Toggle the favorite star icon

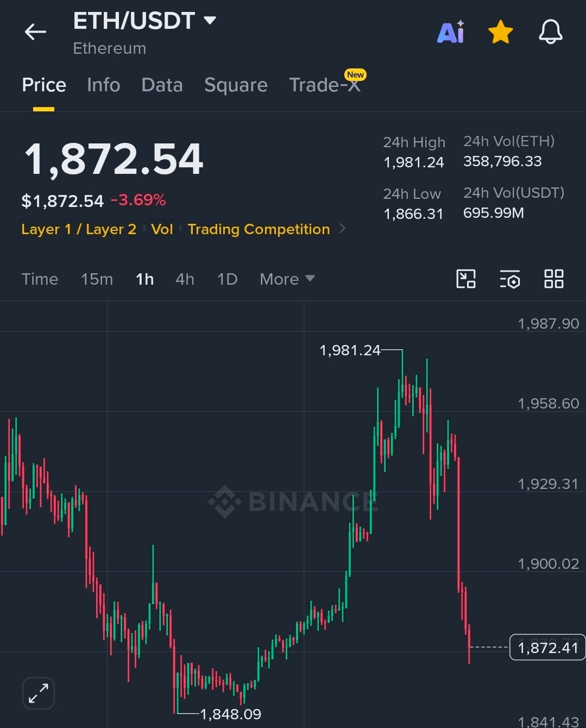(x=500, y=32)
